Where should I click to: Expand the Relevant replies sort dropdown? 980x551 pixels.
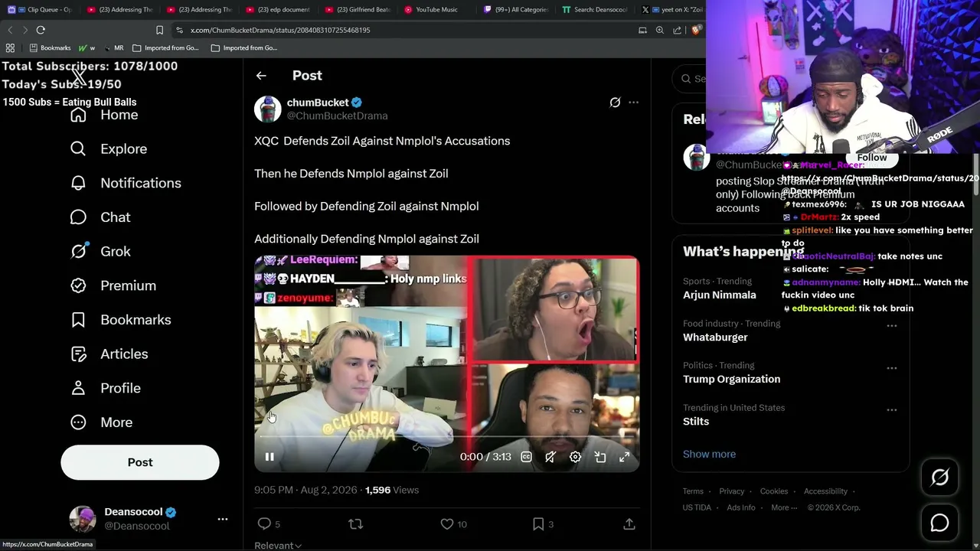(x=278, y=546)
